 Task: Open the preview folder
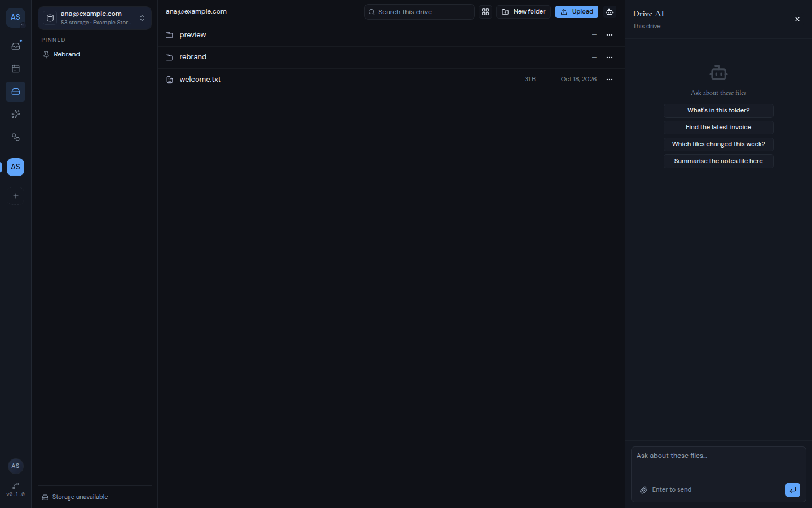coord(391,35)
